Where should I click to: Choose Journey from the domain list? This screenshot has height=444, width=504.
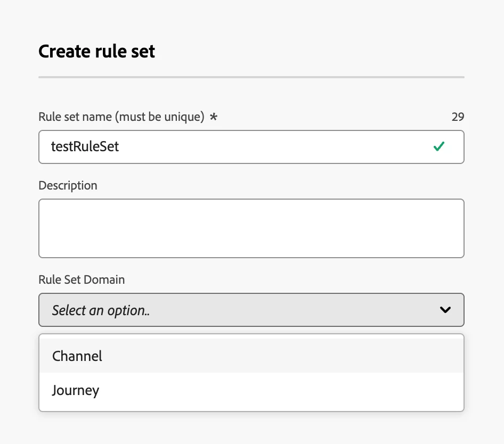tap(76, 390)
